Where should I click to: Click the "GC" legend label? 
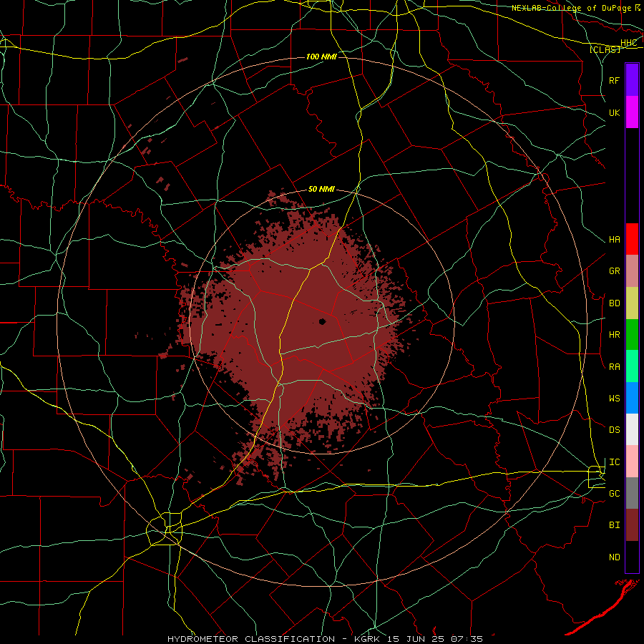click(614, 494)
